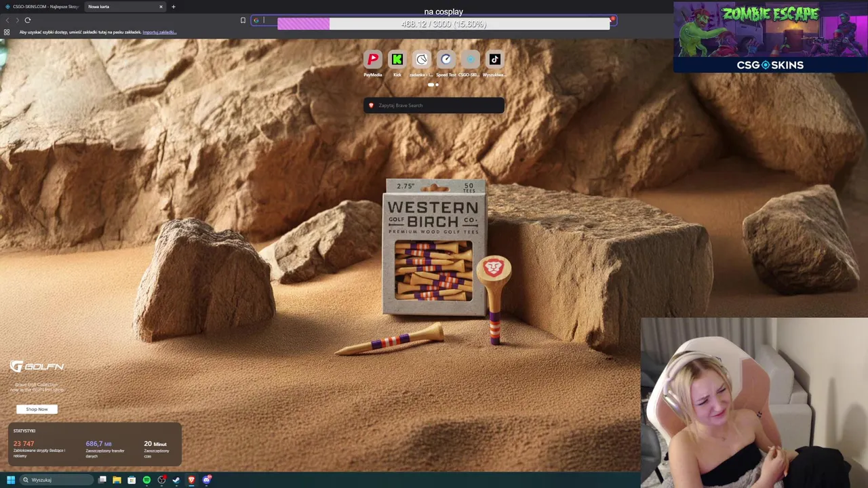Open the Kick shortcut tile
Screen dimensions: 868x488
click(x=397, y=60)
